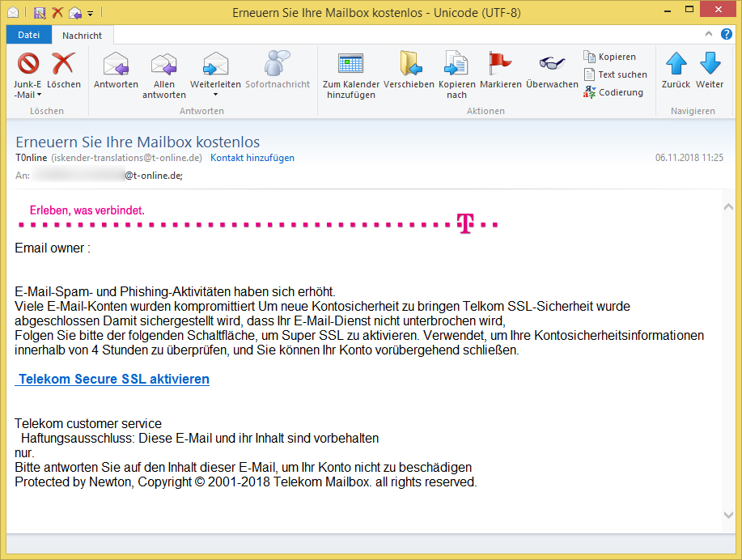This screenshot has height=560, width=742.
Task: Click the Telekom Secure SSL aktivieren link
Action: [112, 380]
